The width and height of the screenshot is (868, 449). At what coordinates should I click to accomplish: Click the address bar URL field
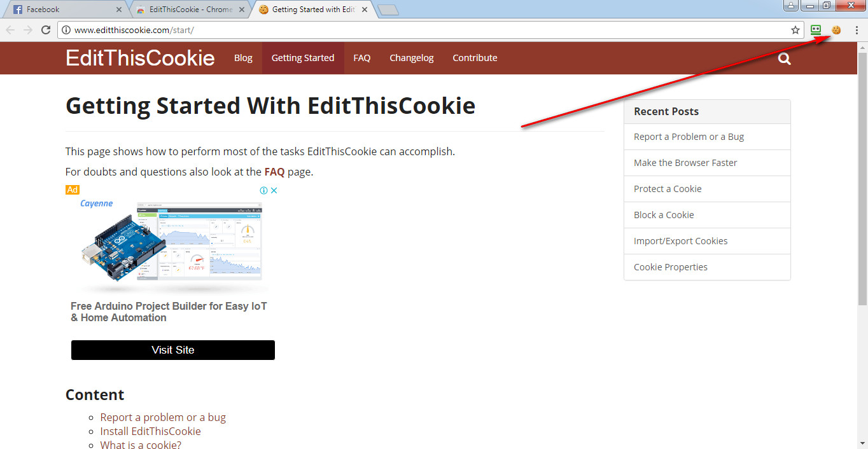tap(430, 30)
